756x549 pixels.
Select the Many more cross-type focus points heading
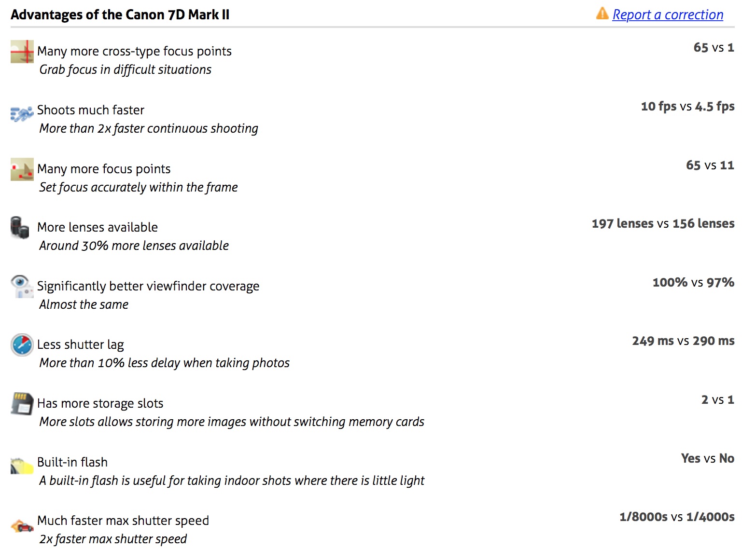pyautogui.click(x=134, y=52)
